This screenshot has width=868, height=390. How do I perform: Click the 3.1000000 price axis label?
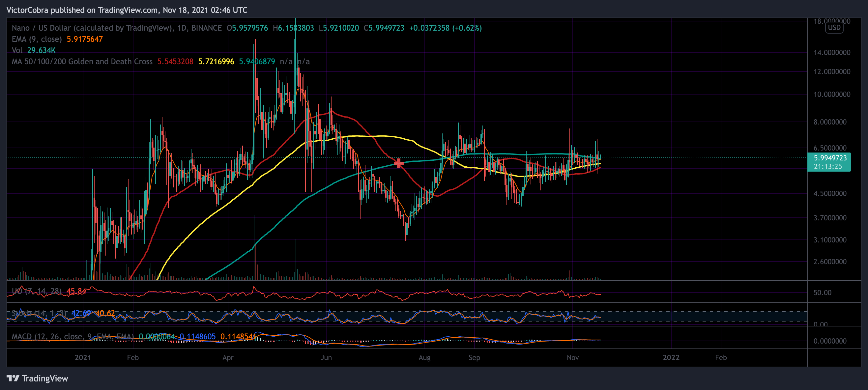coord(829,240)
